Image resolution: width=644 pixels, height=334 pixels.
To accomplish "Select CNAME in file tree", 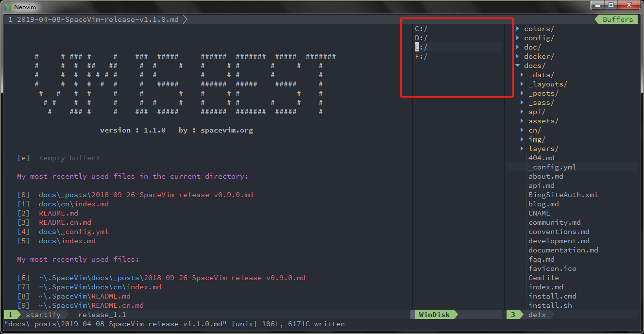I will (x=539, y=213).
